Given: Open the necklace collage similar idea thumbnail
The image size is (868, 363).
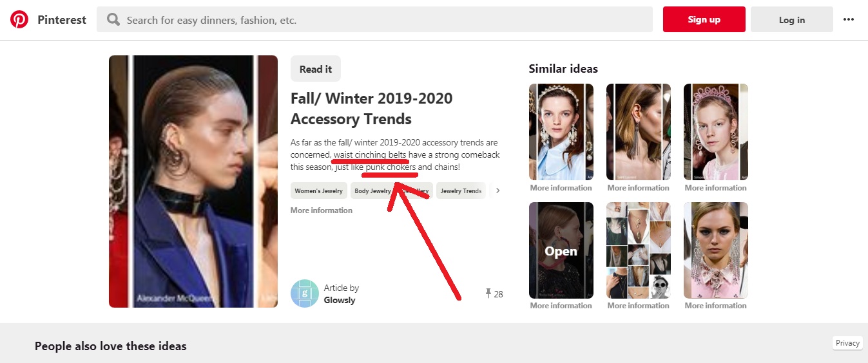Looking at the screenshot, I should (638, 250).
